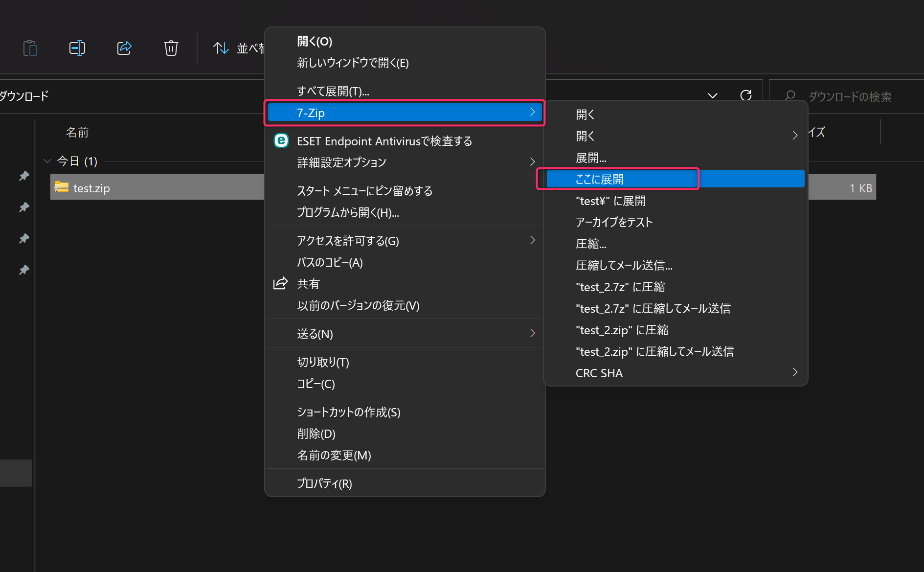This screenshot has height=572, width=924.
Task: Click the trash delete icon in toolbar
Action: pyautogui.click(x=171, y=48)
